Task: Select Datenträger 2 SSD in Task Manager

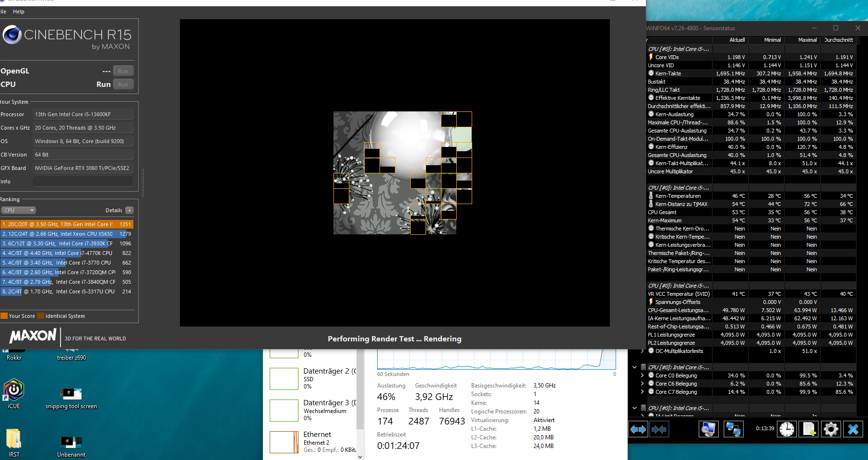Action: pyautogui.click(x=313, y=378)
